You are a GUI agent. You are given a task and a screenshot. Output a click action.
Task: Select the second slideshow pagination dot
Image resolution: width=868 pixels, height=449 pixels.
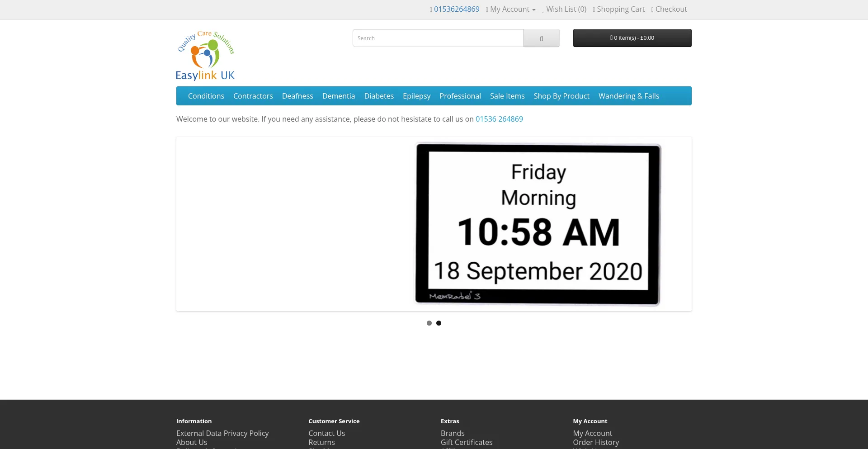pyautogui.click(x=439, y=323)
